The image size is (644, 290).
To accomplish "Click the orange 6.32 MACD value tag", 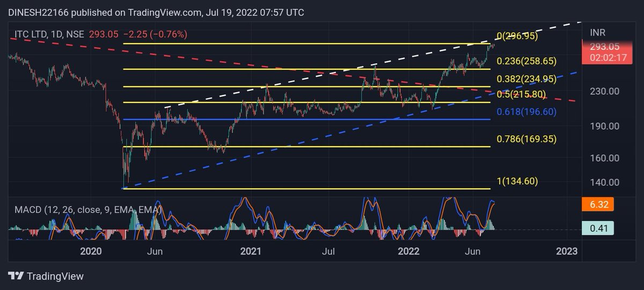I will [x=598, y=204].
